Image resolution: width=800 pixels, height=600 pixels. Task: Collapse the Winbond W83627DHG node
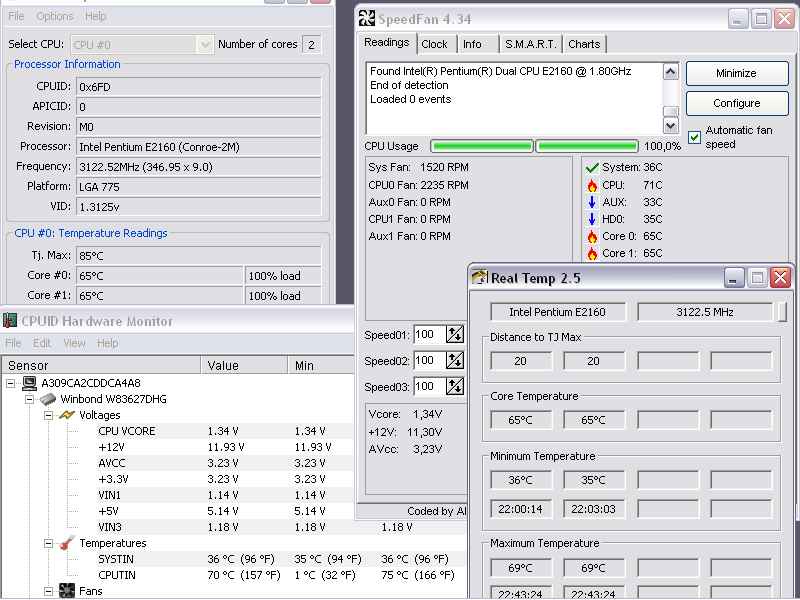[30, 399]
